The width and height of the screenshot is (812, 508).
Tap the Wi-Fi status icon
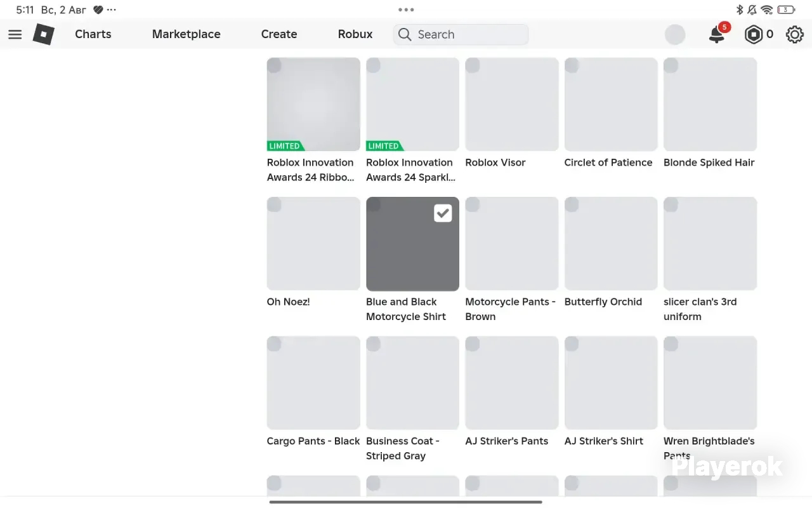[767, 10]
